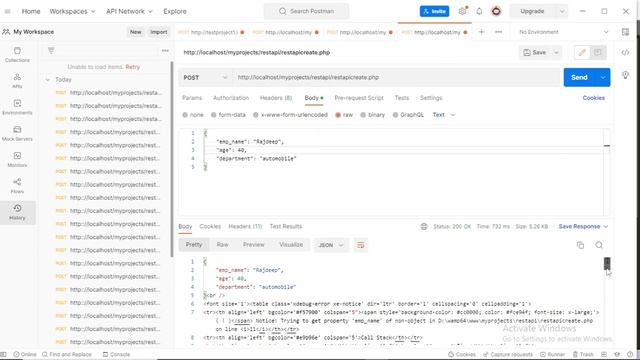Open the user avatar menu

(x=496, y=11)
